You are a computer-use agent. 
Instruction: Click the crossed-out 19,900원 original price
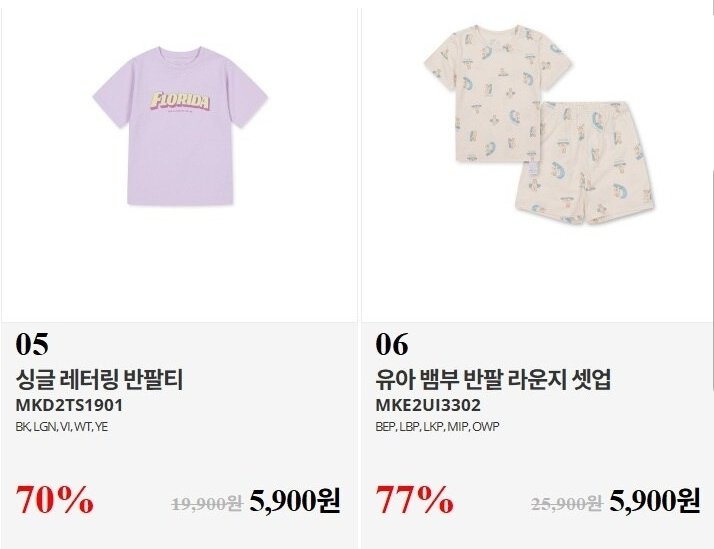tap(207, 503)
